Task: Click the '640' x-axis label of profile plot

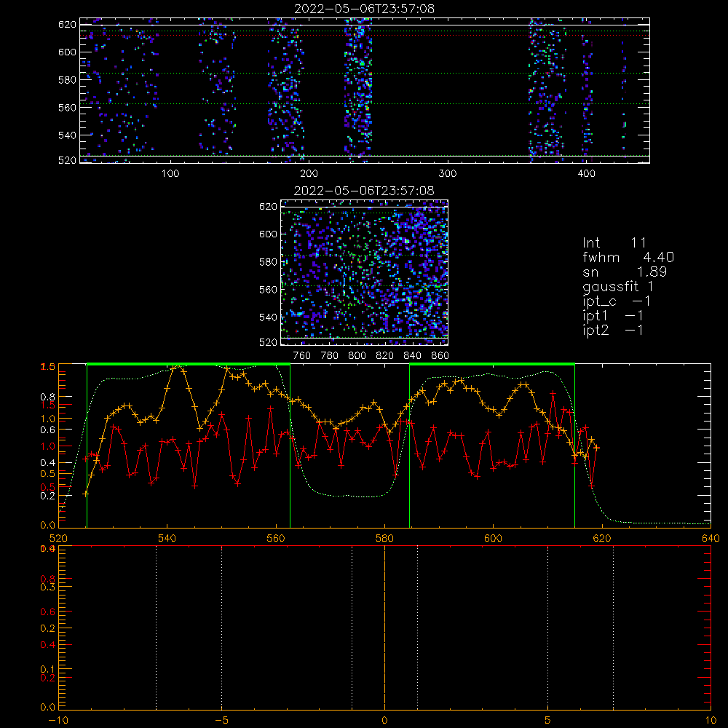Action: pyautogui.click(x=711, y=538)
